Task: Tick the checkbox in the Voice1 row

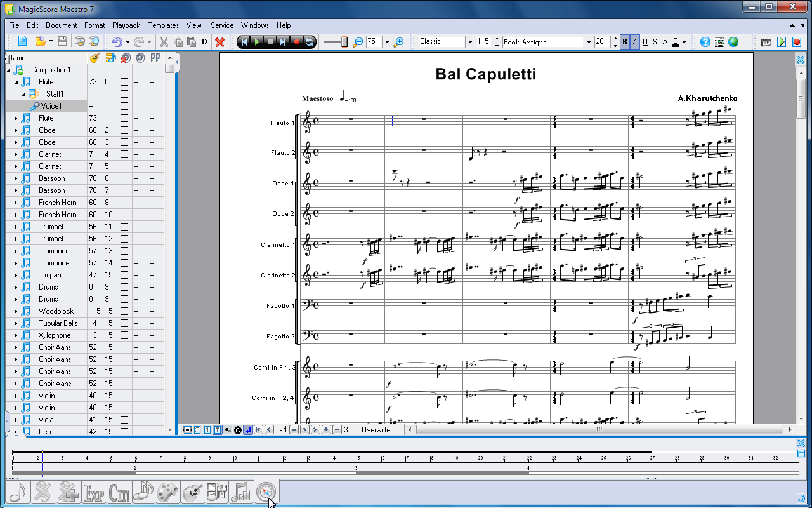Action: coord(124,106)
